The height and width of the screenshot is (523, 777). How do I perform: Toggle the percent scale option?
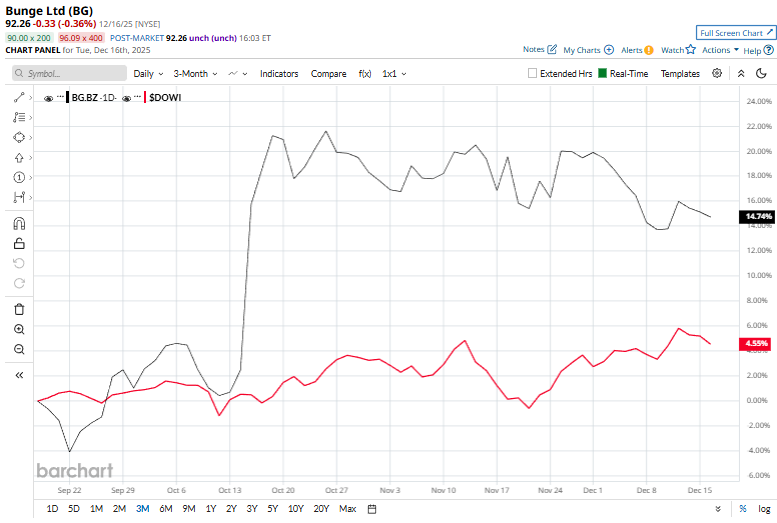coord(743,509)
